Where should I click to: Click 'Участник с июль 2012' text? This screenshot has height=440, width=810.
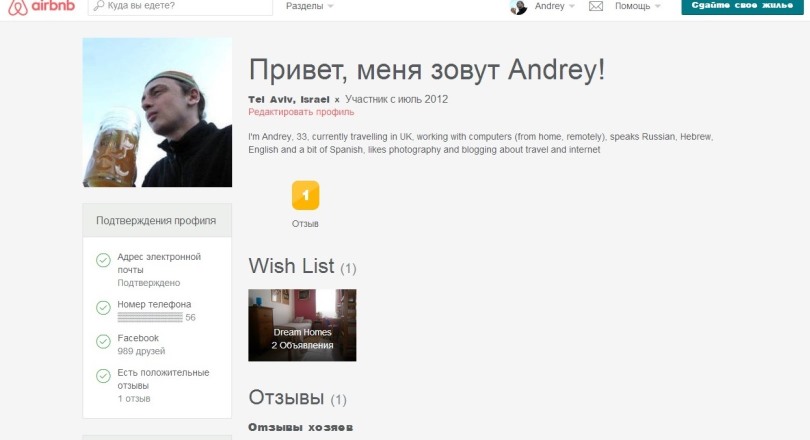coord(396,99)
